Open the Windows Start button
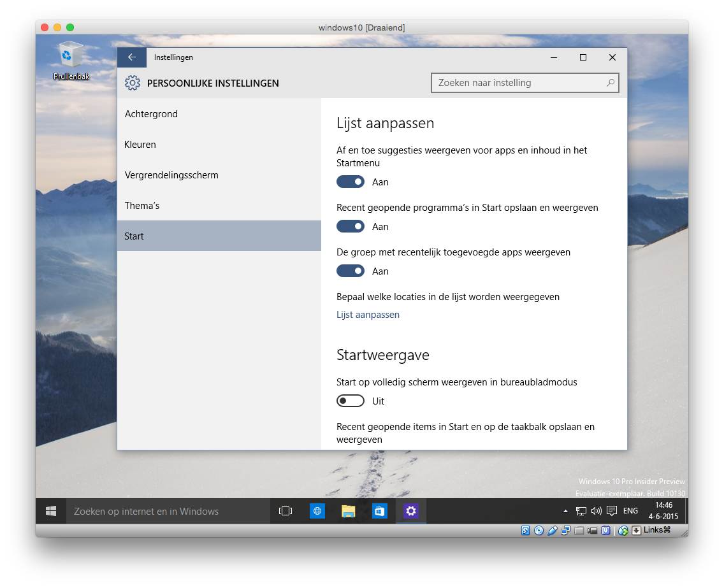The width and height of the screenshot is (724, 588). 51,511
